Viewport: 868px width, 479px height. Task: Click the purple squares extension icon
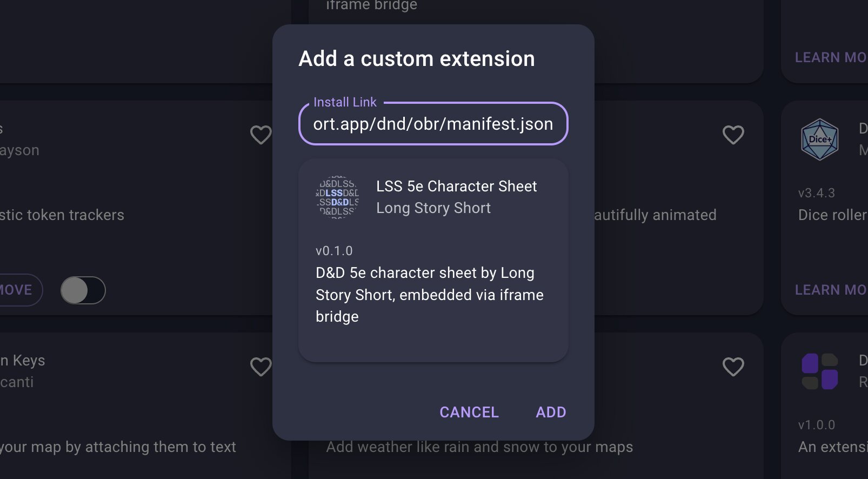819,371
